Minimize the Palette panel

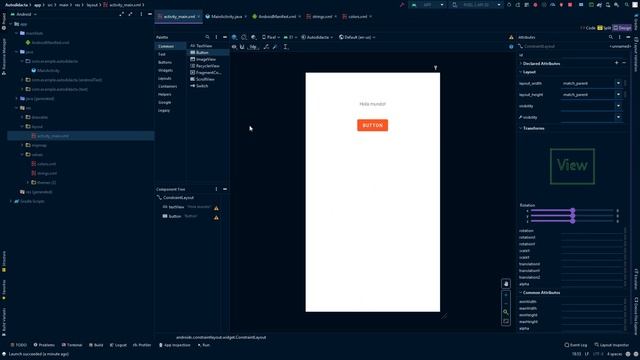coord(225,37)
